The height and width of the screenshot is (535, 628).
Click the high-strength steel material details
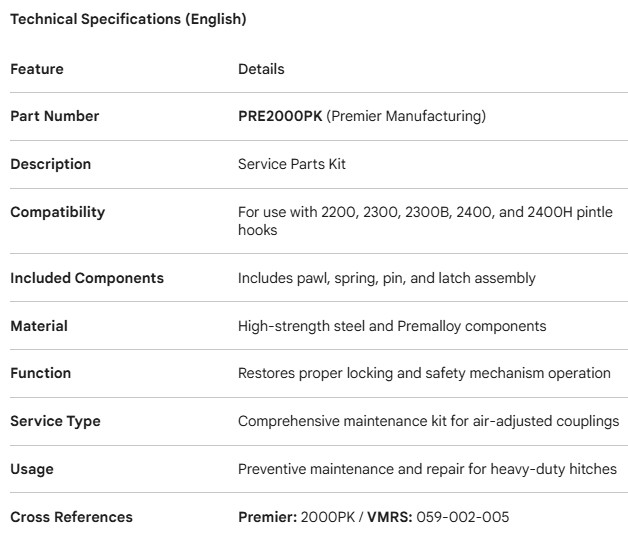pos(392,326)
